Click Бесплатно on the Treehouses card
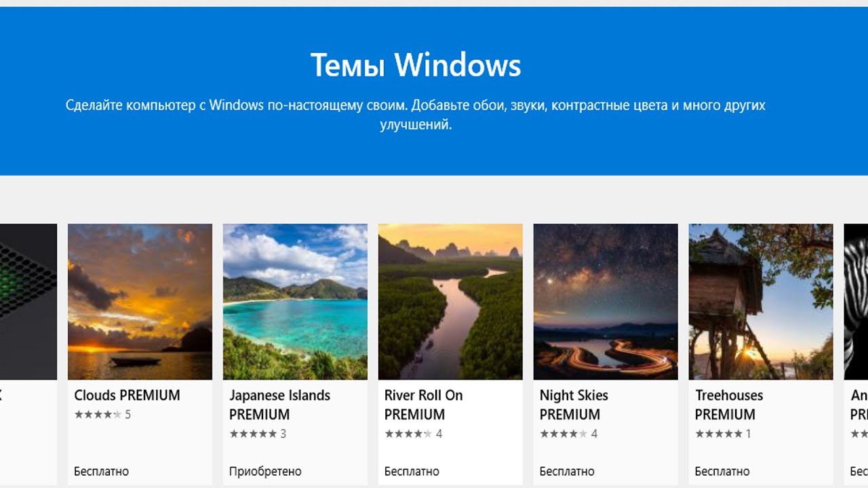Screen dimensions: 868x488 coord(722,471)
